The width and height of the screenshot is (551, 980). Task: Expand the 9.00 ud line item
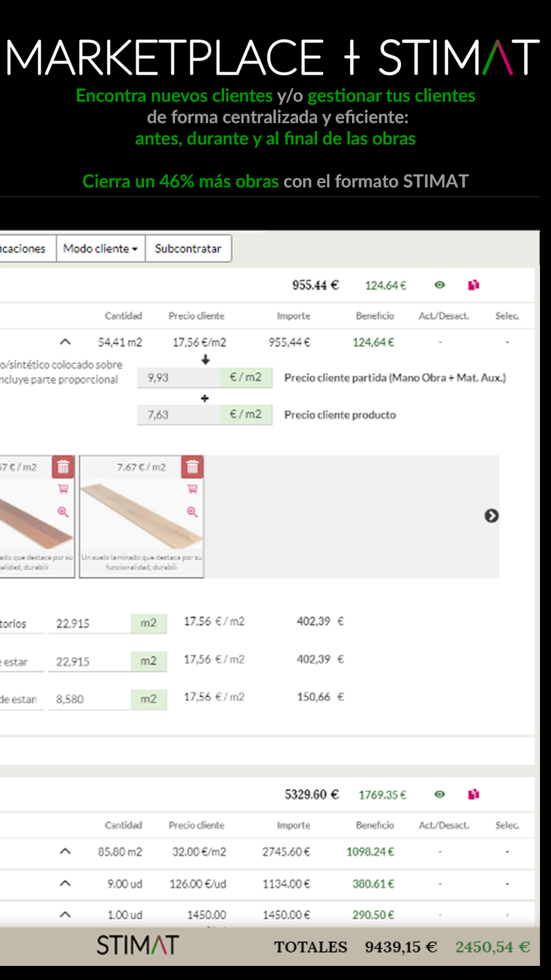point(66,883)
